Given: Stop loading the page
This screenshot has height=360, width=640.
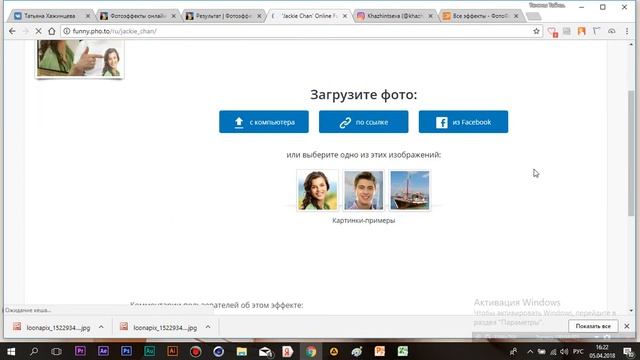Looking at the screenshot, I should click(x=38, y=31).
